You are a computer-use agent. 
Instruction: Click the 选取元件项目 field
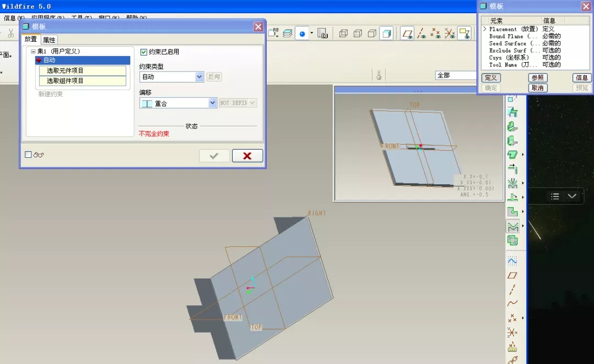pyautogui.click(x=82, y=70)
